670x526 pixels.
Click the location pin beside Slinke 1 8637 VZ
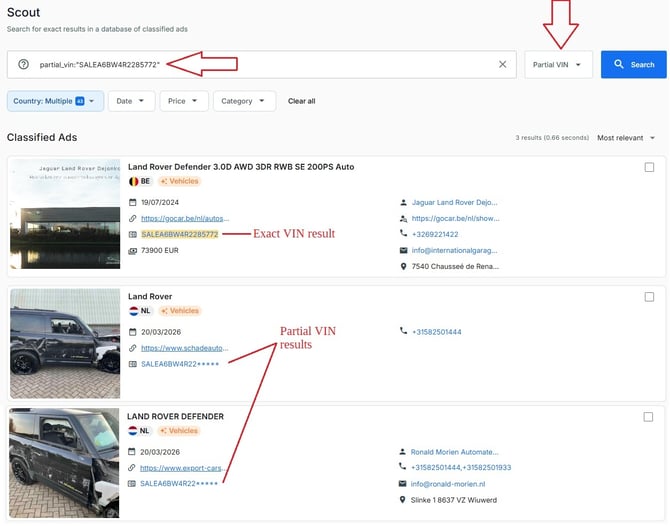[402, 500]
